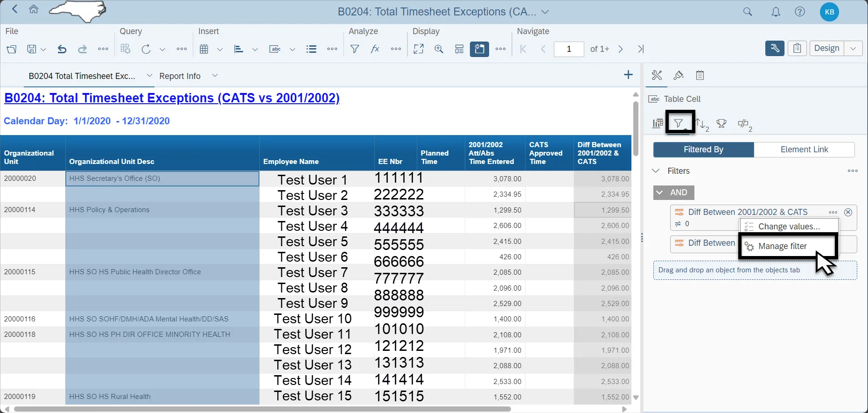Viewport: 868px width, 413px height.
Task: Open the Filter tool under Analyze
Action: [x=355, y=49]
